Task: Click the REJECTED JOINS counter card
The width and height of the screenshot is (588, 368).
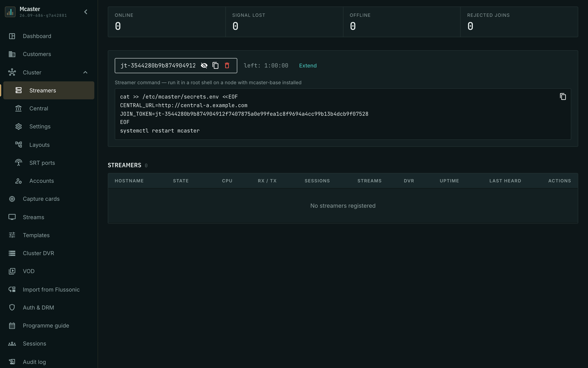Action: point(519,22)
